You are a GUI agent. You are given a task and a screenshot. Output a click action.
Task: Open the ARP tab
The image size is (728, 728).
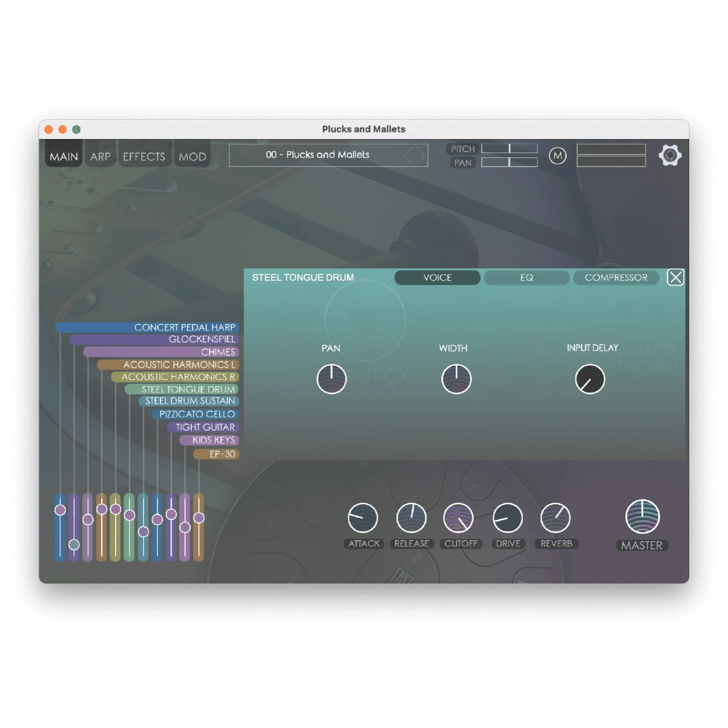100,154
